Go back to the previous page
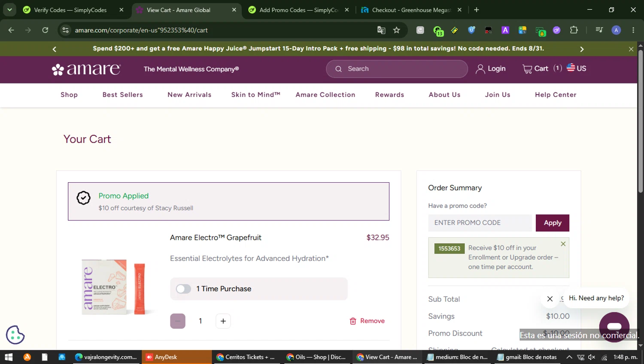Screen dimensions: 644x364 tap(11, 30)
